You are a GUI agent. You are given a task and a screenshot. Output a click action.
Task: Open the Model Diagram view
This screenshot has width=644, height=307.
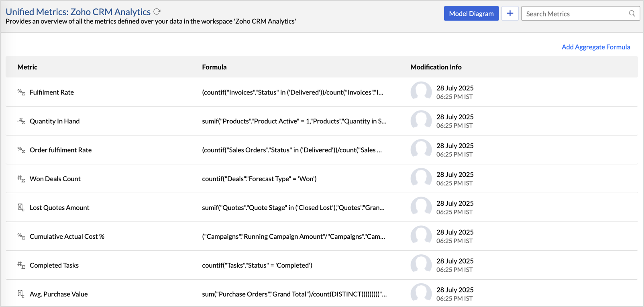coord(471,14)
